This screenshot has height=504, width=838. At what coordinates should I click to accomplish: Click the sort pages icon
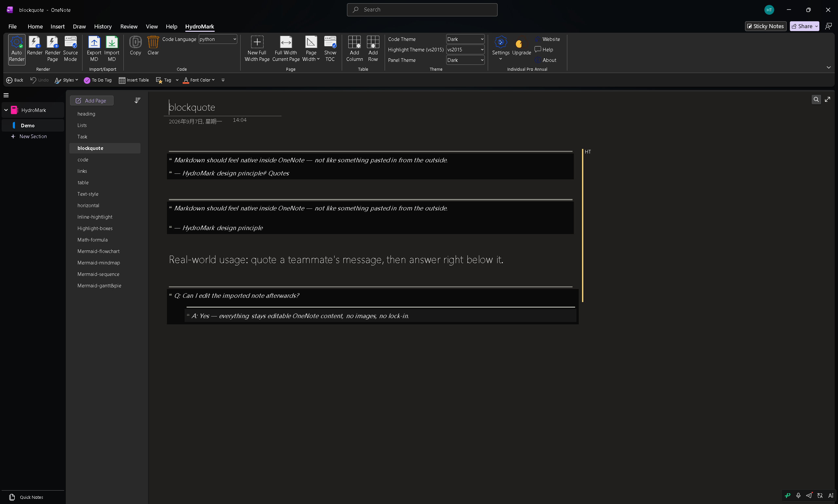137,100
